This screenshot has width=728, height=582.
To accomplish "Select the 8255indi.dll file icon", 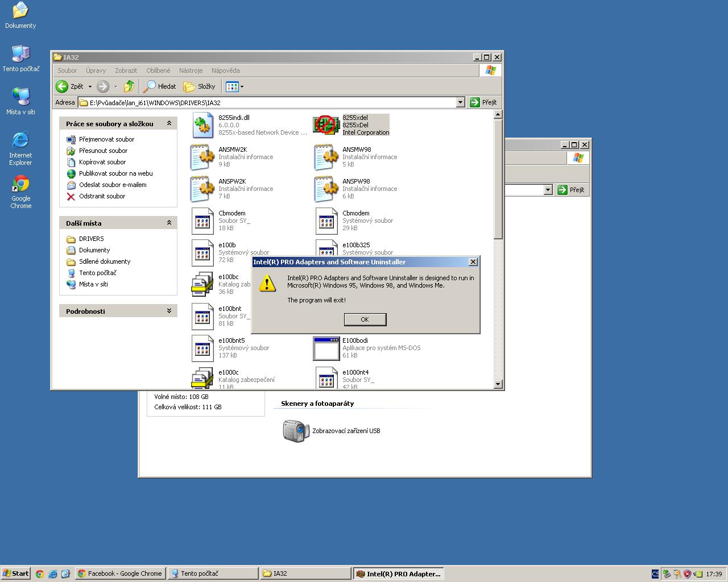I will pos(202,125).
